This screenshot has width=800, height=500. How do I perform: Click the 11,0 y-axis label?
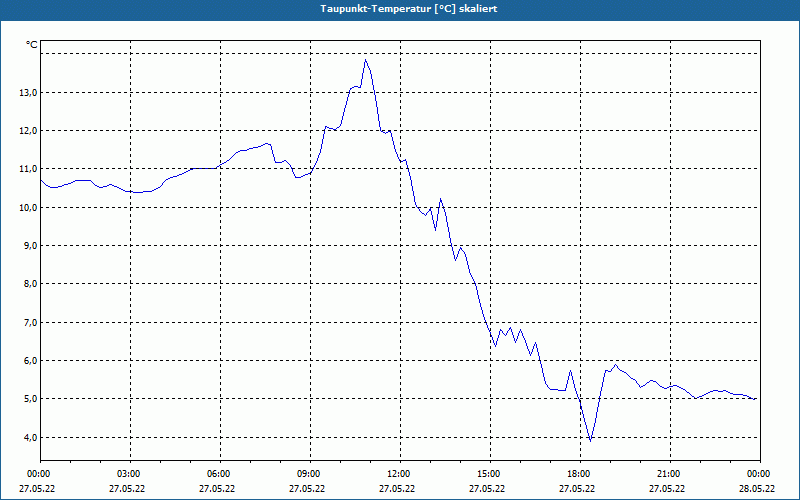point(29,169)
